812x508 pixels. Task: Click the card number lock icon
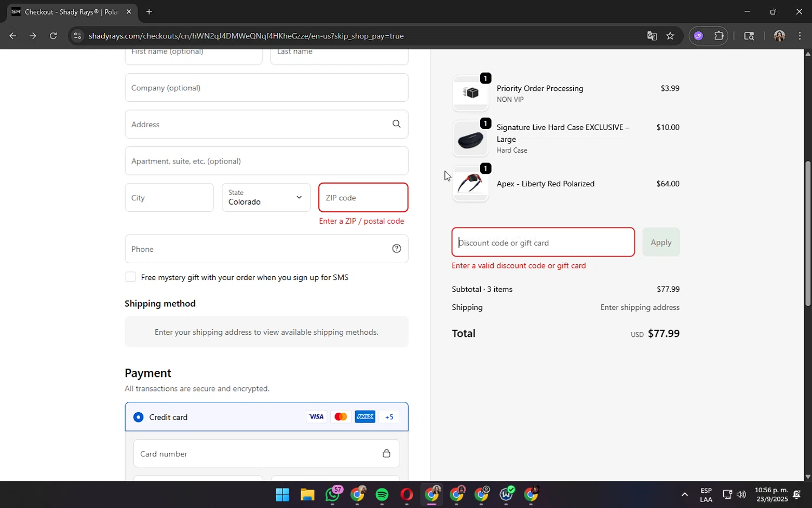point(387,453)
